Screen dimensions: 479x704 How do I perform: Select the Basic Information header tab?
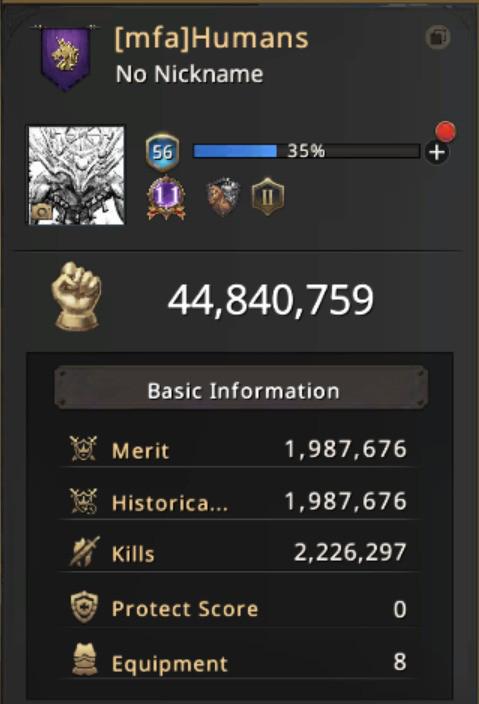click(241, 389)
